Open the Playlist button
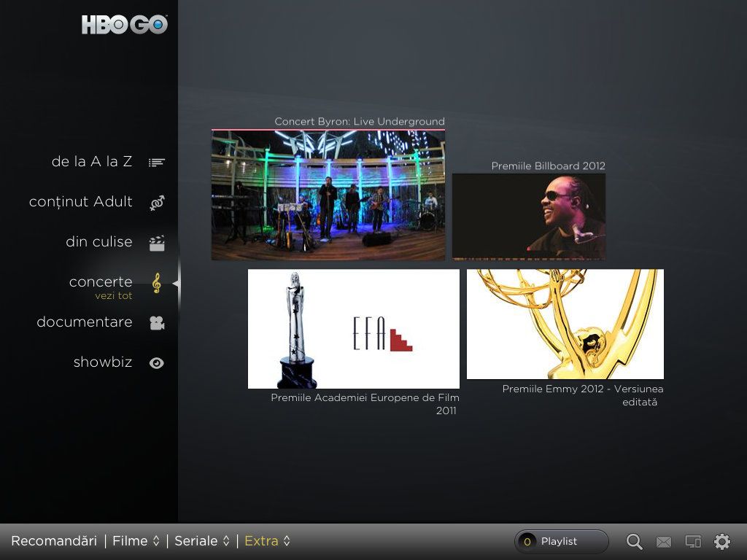The height and width of the screenshot is (560, 747). (x=562, y=542)
